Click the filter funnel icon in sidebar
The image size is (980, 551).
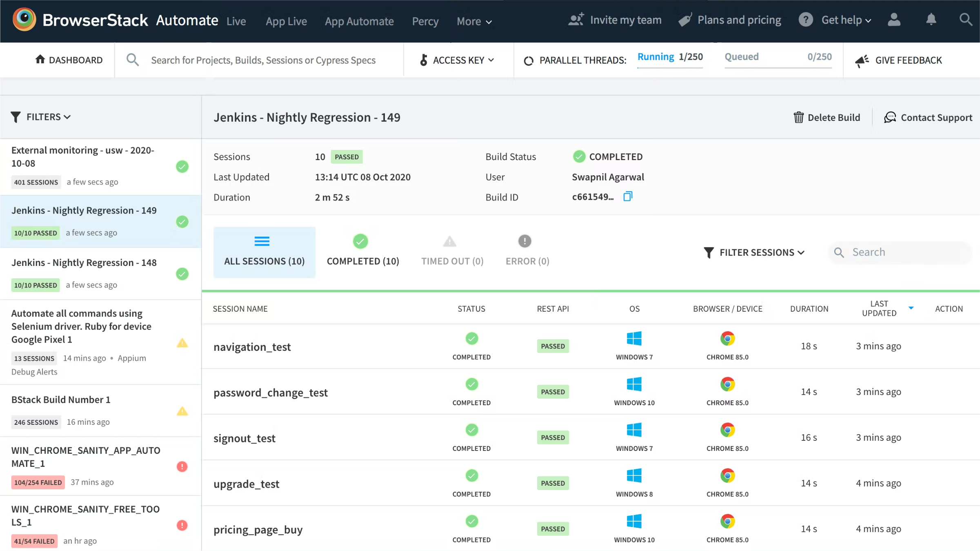tap(16, 117)
